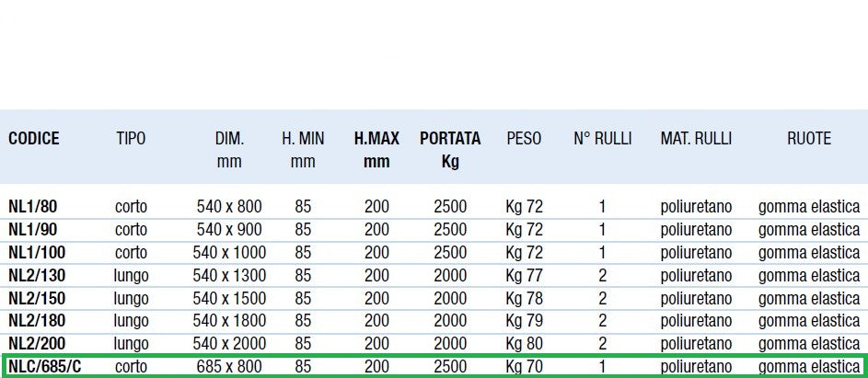Click the N° RULLI column header
868x378 pixels.
602,139
